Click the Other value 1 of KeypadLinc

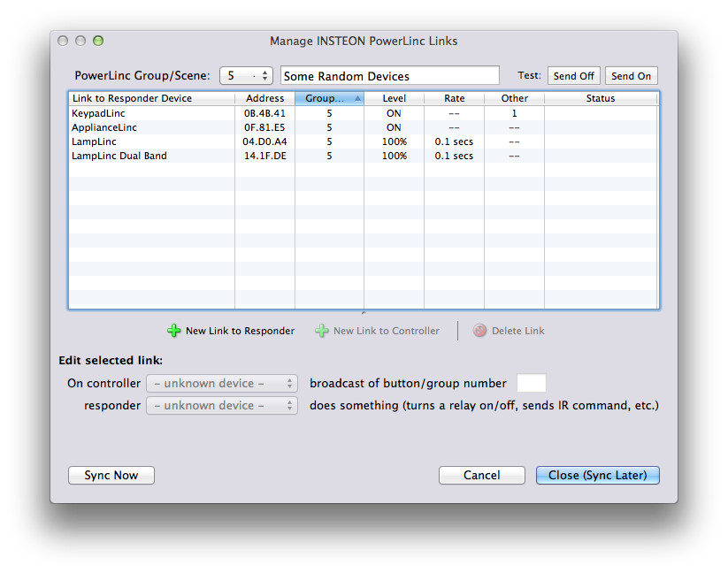coord(515,113)
